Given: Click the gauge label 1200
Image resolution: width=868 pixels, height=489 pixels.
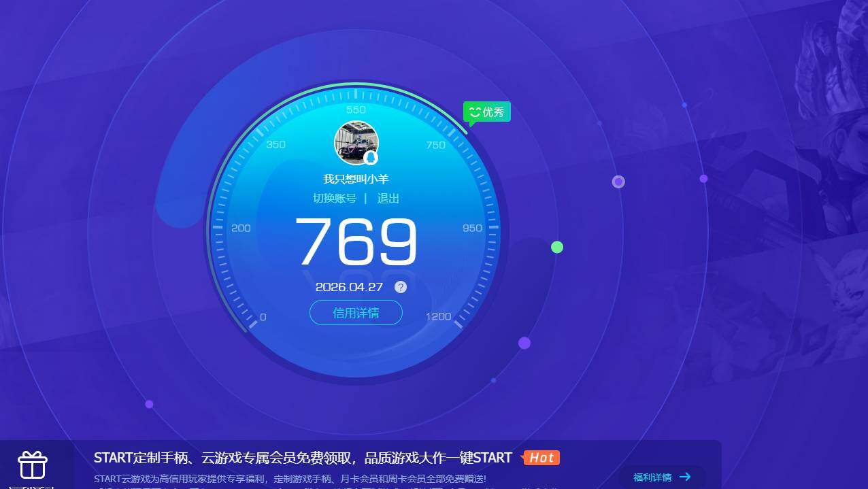Looking at the screenshot, I should 438,316.
